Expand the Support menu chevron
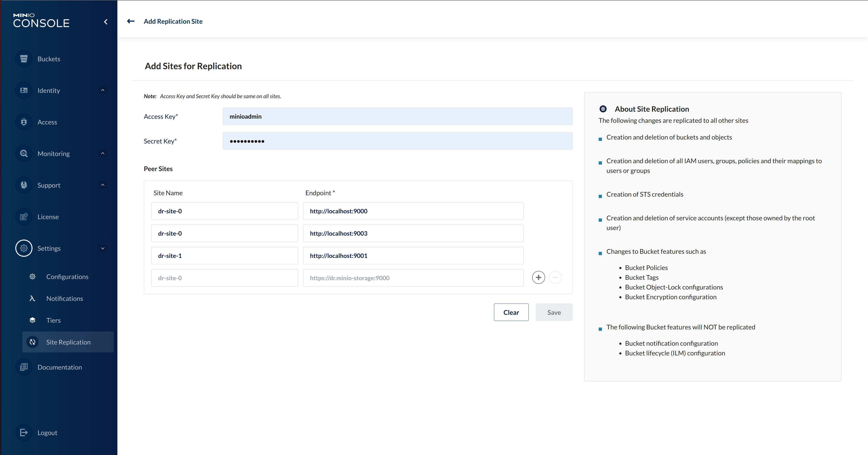 [x=103, y=185]
